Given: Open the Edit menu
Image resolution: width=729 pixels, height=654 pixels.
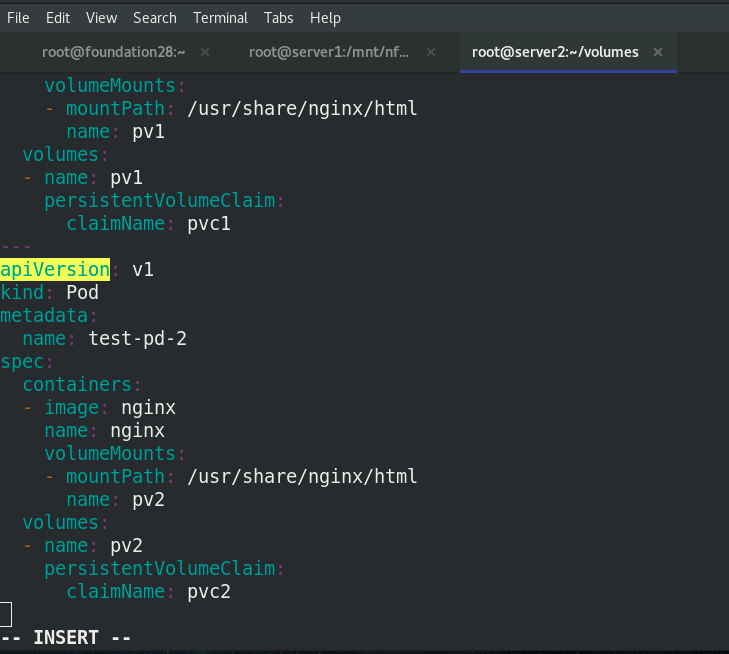Looking at the screenshot, I should click(58, 18).
